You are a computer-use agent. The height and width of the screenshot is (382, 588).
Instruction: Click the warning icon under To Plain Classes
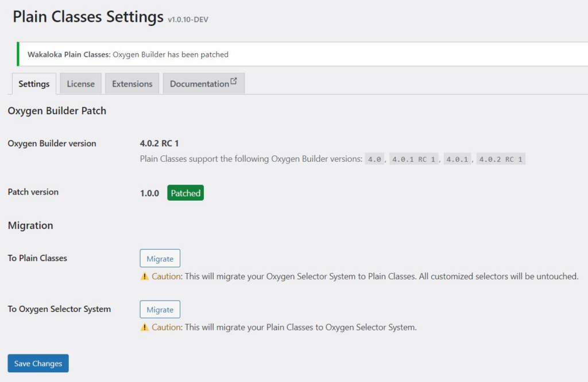click(144, 276)
